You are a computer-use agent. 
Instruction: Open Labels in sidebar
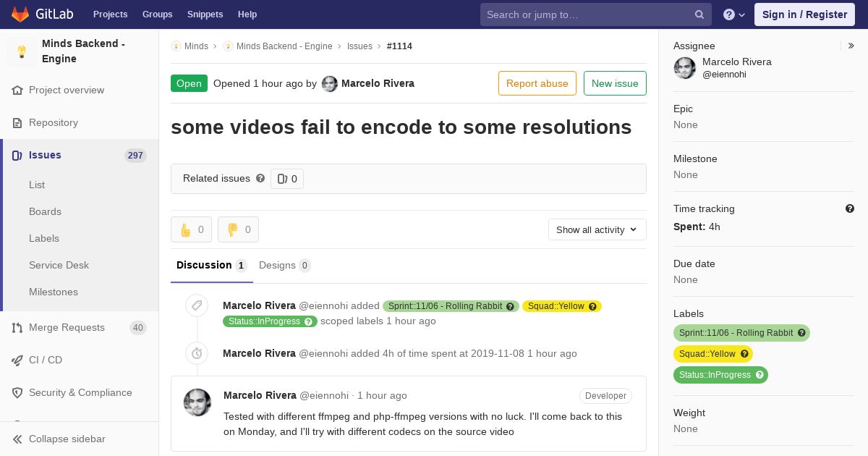point(44,239)
